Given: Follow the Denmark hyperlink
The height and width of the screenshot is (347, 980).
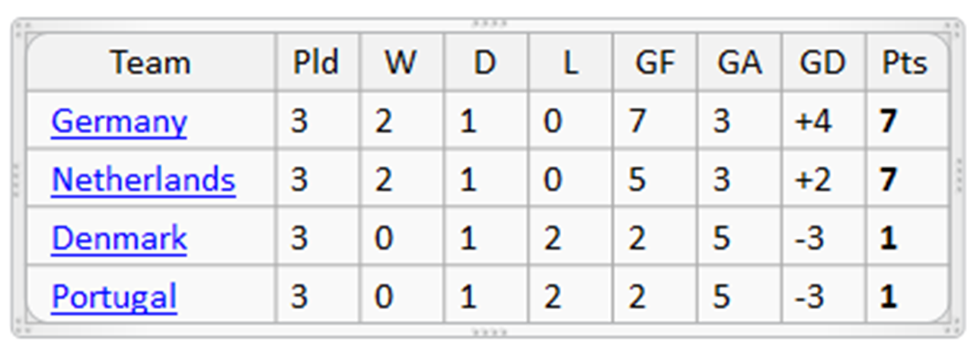Looking at the screenshot, I should click(x=119, y=238).
